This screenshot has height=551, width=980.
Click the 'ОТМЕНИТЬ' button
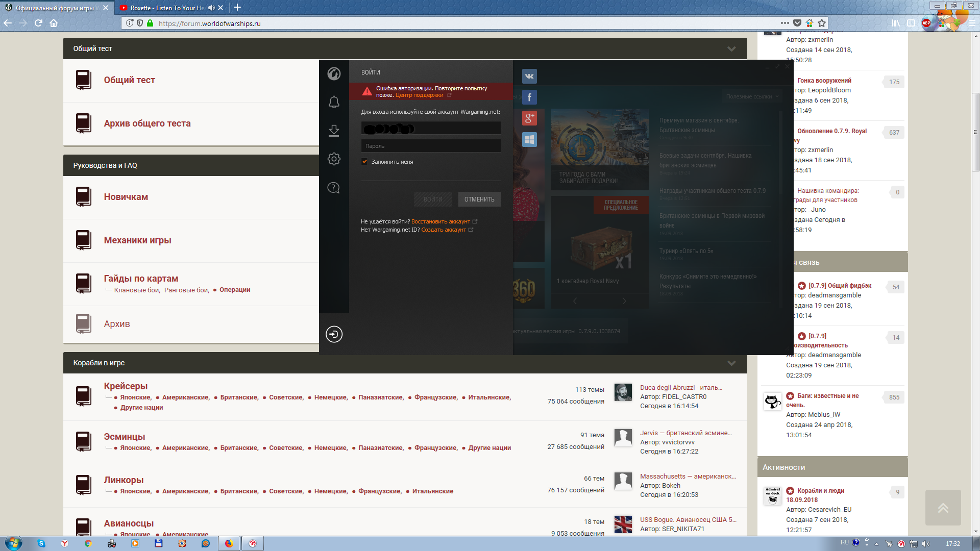[x=479, y=199]
